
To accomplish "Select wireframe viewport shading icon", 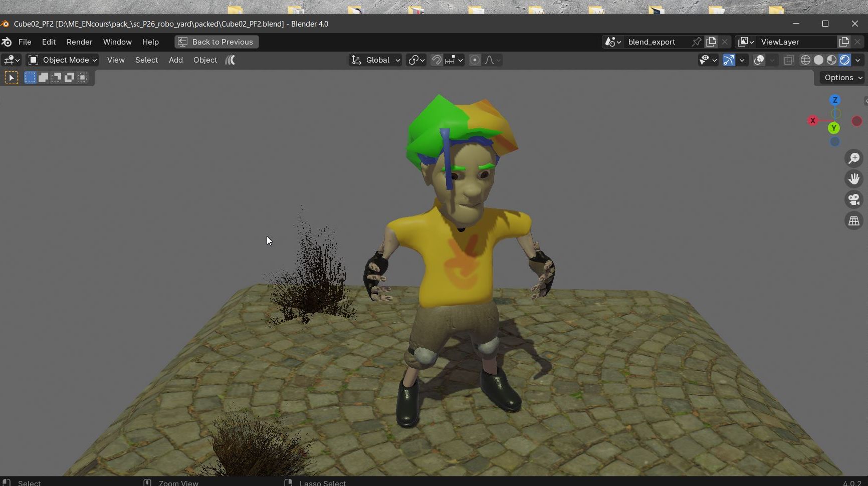I will click(x=805, y=60).
